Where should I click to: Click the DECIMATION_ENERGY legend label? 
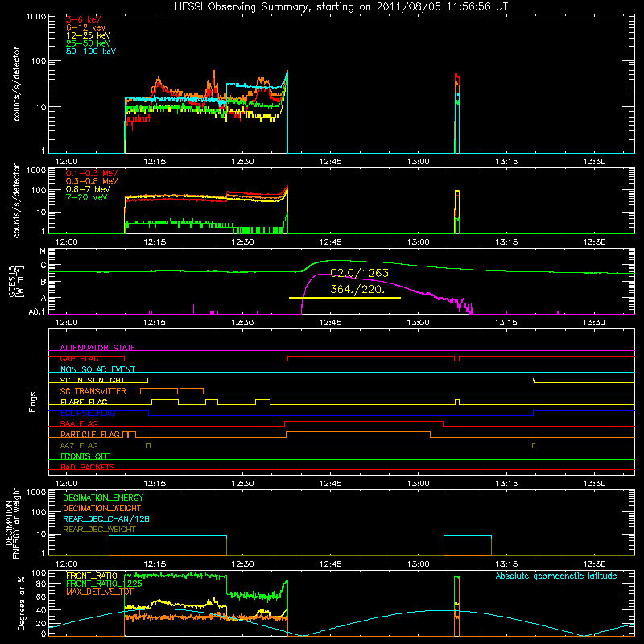point(103,497)
